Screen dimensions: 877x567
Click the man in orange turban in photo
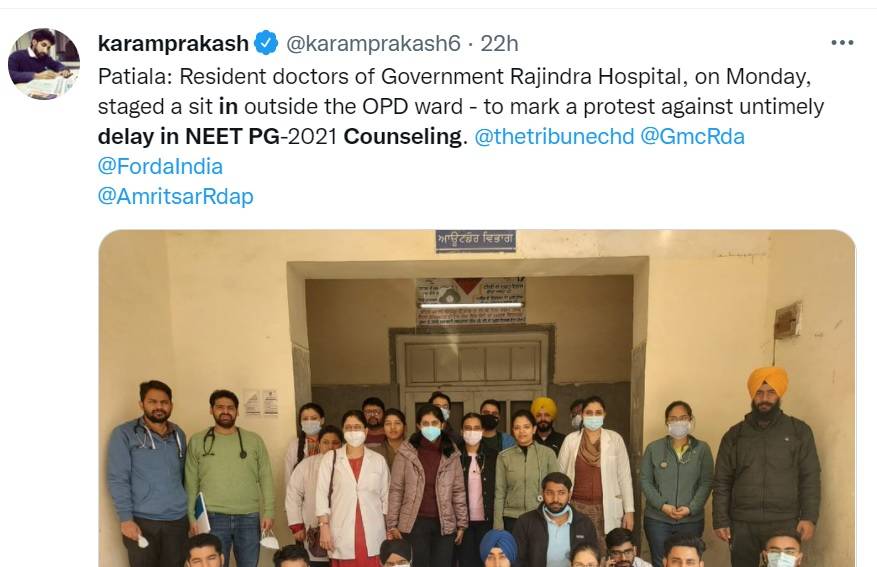coord(765,464)
